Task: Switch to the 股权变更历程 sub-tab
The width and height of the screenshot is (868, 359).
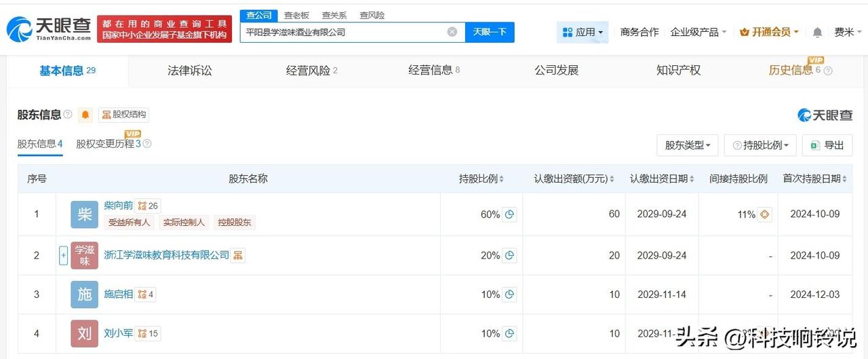Action: point(108,144)
